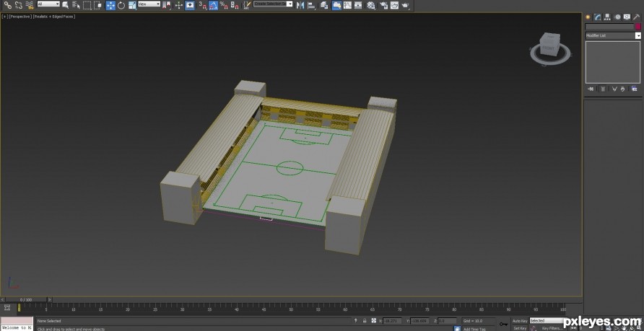Image resolution: width=644 pixels, height=331 pixels.
Task: Switch to the Hierarchy panel tab
Action: pyautogui.click(x=607, y=17)
